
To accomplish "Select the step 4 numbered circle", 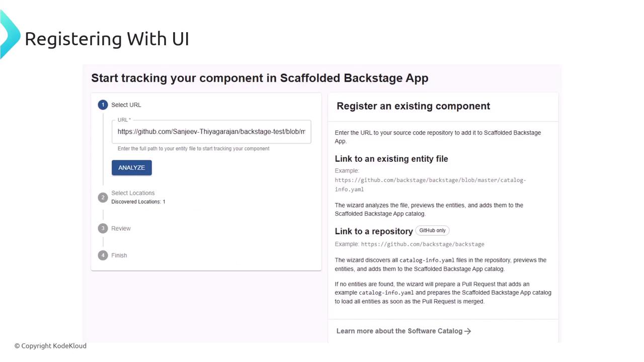I will point(103,255).
